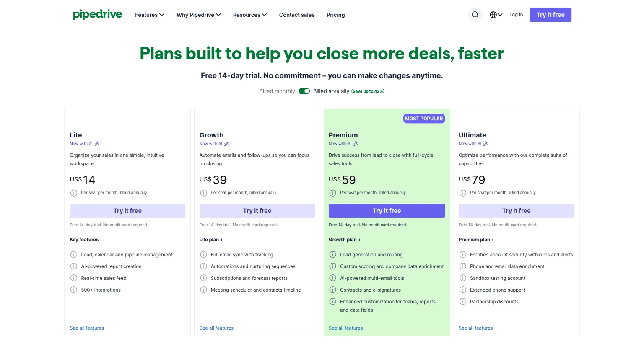This screenshot has height=362, width=644.
Task: Click the Log in link
Action: 516,15
